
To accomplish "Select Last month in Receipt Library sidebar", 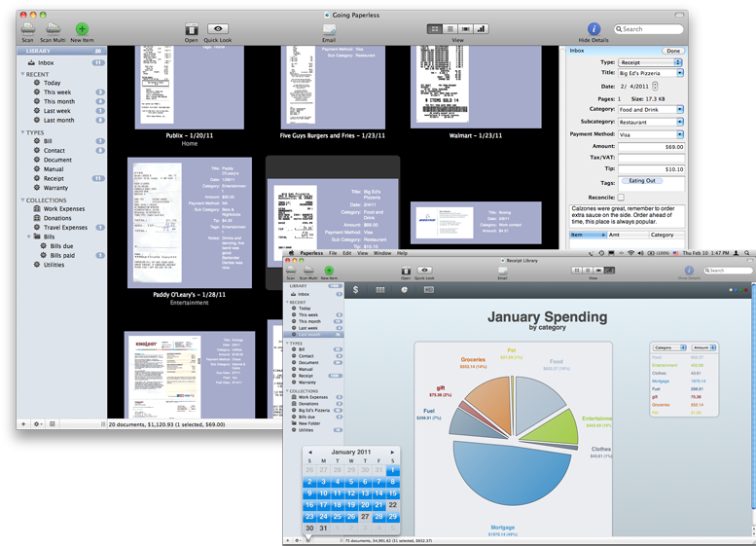I will point(314,334).
